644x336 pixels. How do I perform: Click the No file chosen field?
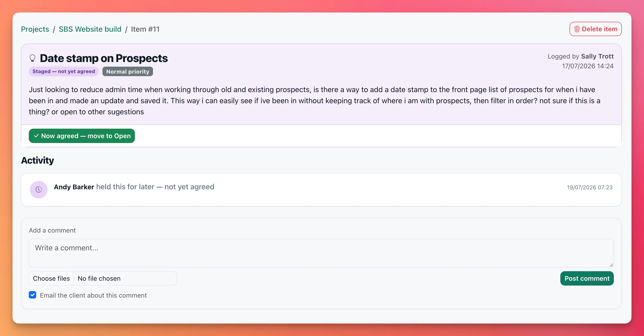tap(125, 278)
